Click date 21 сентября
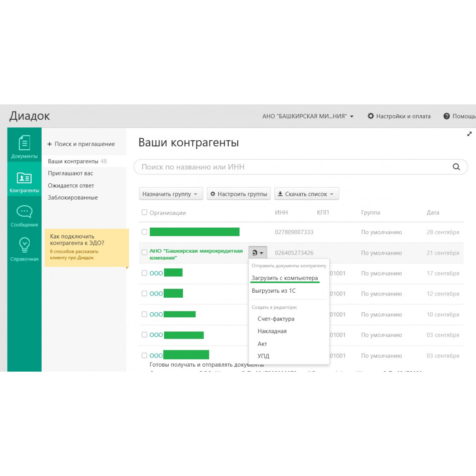 coord(443,253)
